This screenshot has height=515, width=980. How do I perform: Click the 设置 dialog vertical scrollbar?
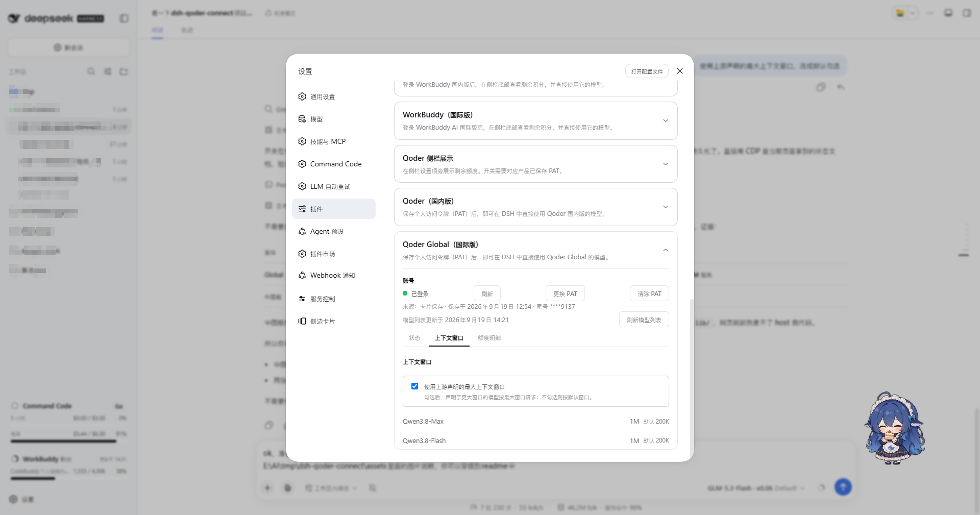click(692, 378)
